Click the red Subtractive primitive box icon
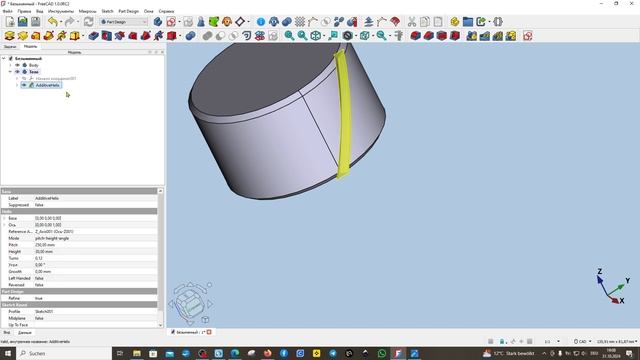The height and width of the screenshot is (360, 640). point(171,36)
